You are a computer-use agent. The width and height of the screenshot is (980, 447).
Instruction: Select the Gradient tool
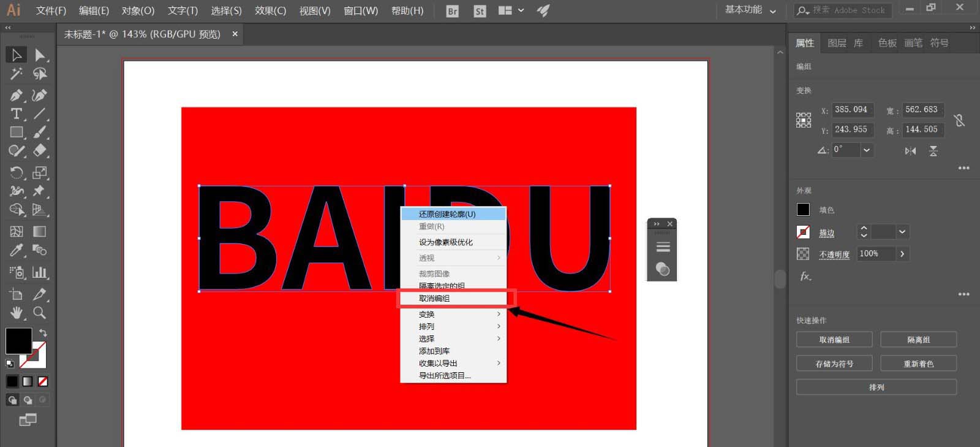click(40, 231)
